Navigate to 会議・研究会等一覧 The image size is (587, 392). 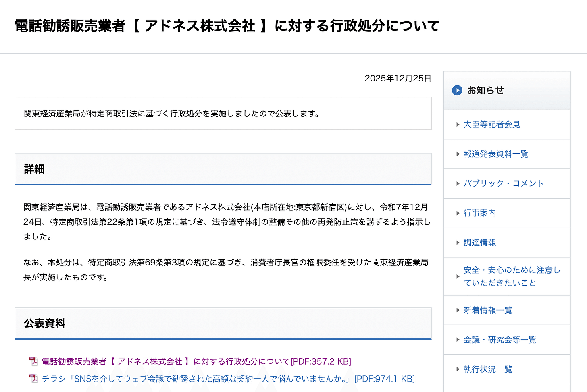(x=500, y=340)
